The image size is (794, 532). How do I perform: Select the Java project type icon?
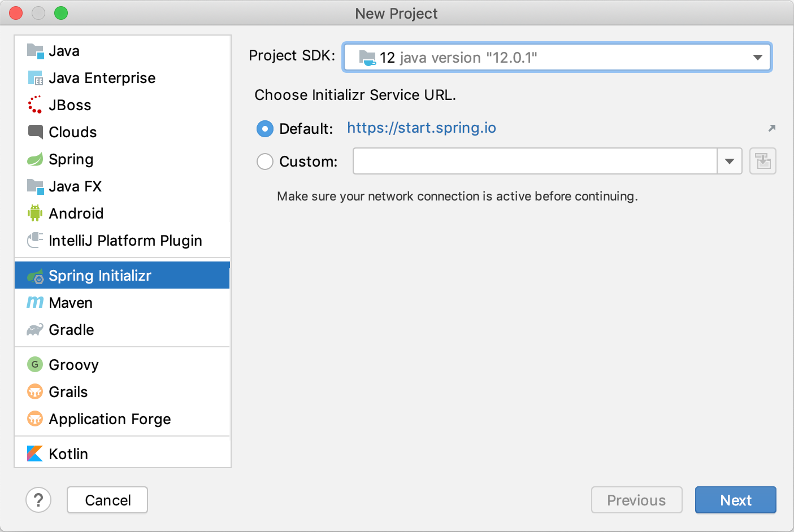click(x=35, y=51)
